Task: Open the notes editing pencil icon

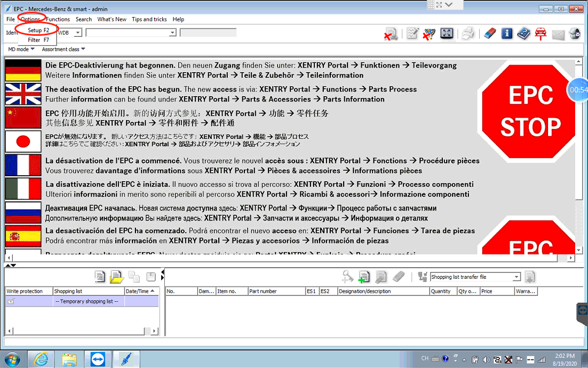Action: point(412,34)
